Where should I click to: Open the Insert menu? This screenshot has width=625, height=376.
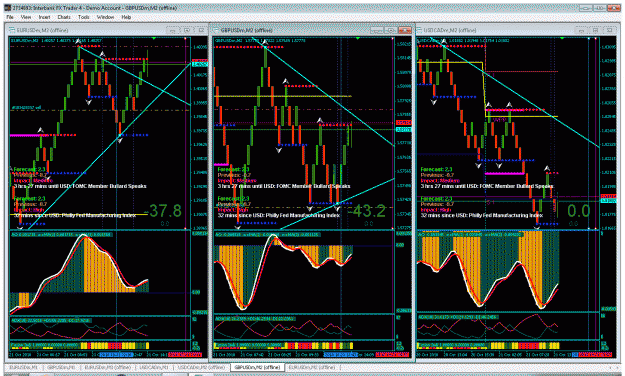click(x=44, y=17)
